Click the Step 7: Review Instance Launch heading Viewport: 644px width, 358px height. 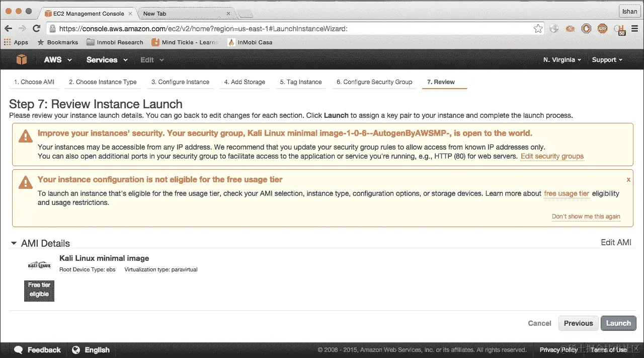tap(96, 104)
